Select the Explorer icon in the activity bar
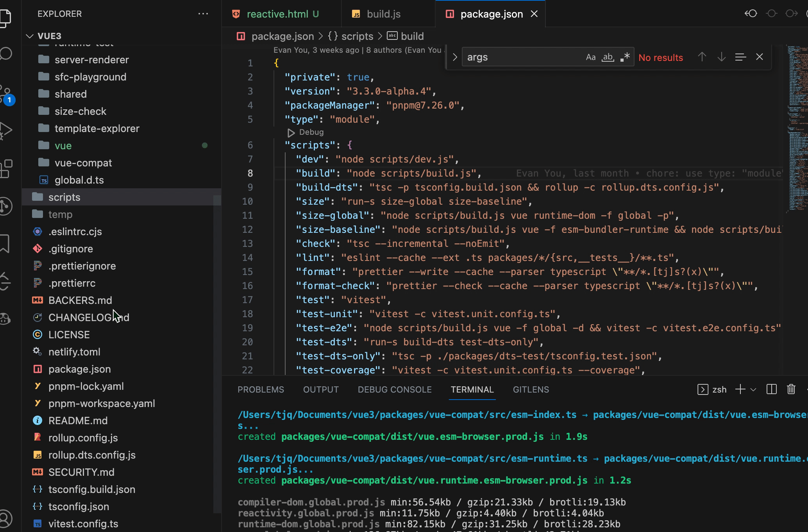Image resolution: width=808 pixels, height=532 pixels. coord(6,18)
